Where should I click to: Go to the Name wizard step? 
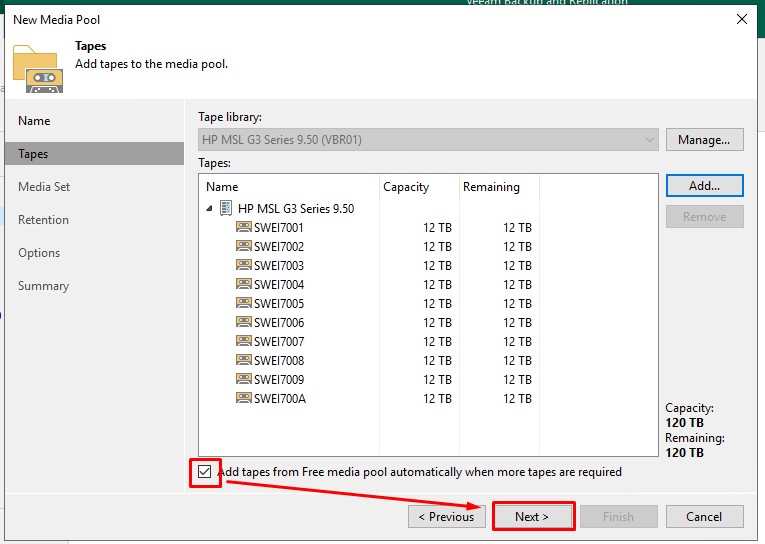click(x=34, y=121)
